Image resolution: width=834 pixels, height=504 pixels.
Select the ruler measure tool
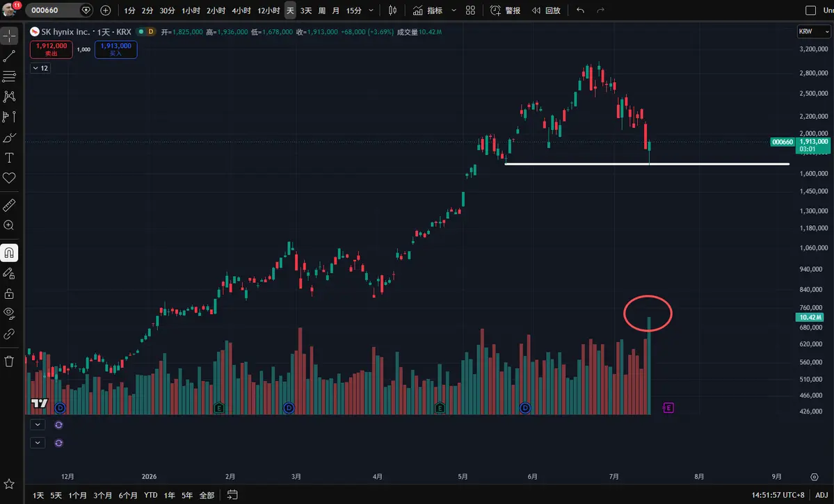click(x=9, y=205)
